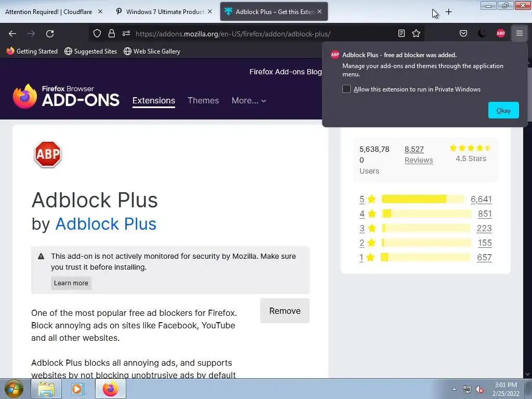Open Adblock Plus author link

click(105, 224)
